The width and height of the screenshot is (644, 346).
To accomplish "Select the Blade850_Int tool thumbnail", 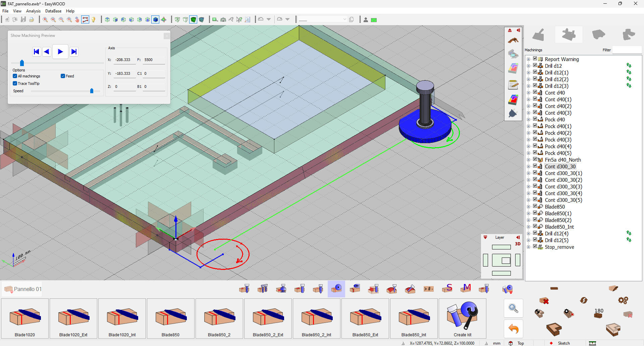I will [x=414, y=319].
